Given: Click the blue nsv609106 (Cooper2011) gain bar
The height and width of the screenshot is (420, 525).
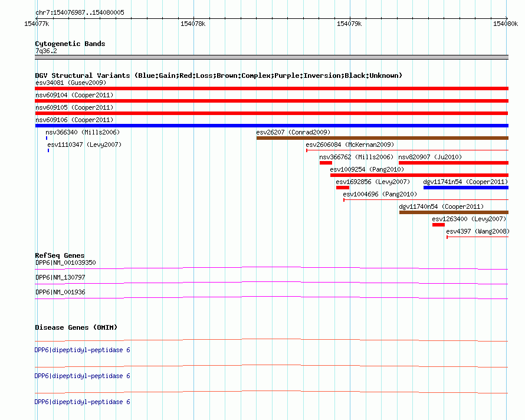Looking at the screenshot, I should (x=271, y=126).
